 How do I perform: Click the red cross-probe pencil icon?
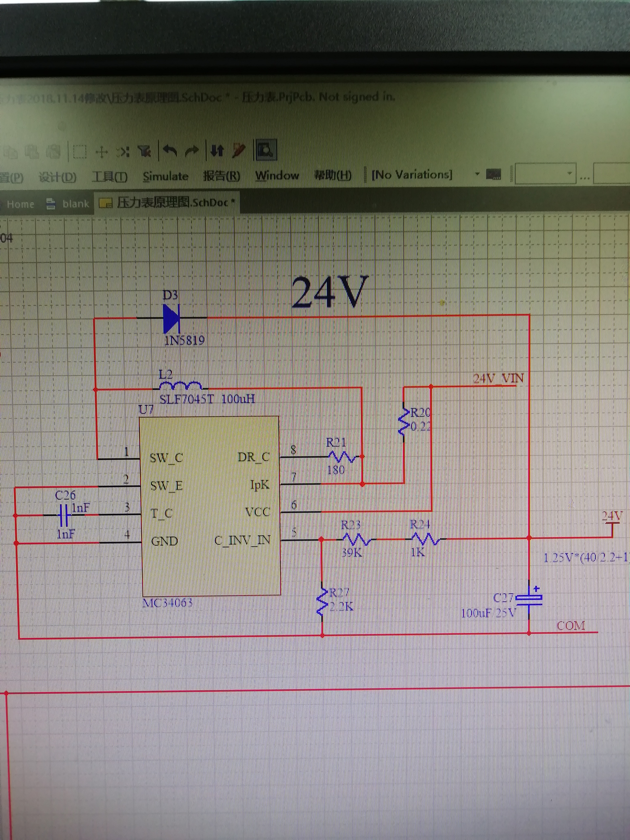pyautogui.click(x=239, y=150)
